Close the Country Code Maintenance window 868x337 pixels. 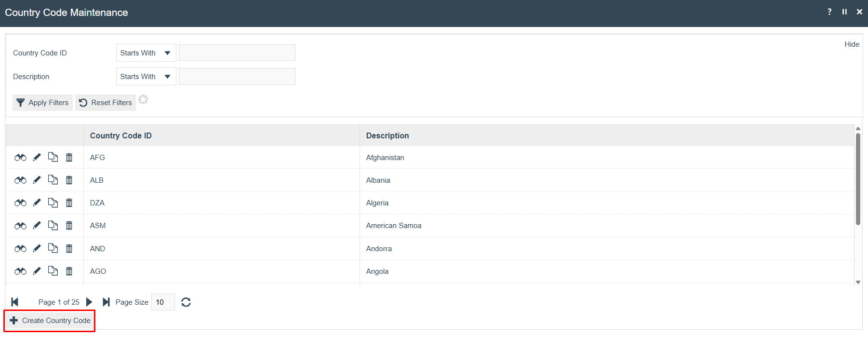point(859,12)
